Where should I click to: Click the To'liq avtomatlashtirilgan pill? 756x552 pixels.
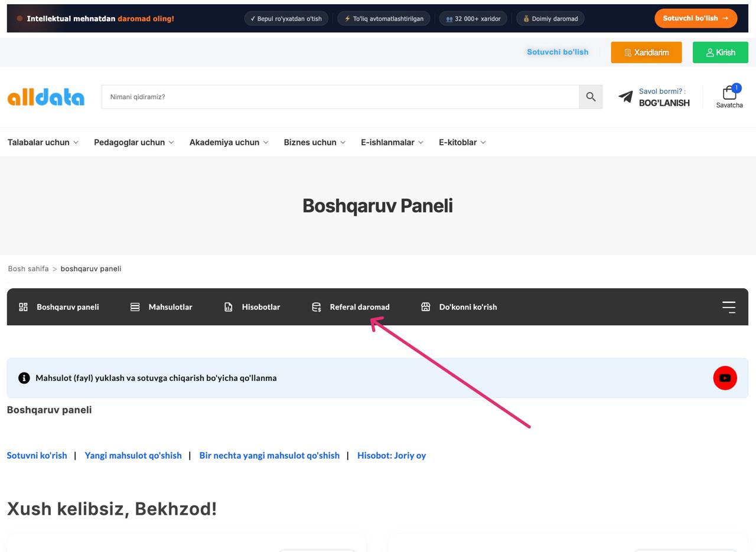tap(384, 18)
